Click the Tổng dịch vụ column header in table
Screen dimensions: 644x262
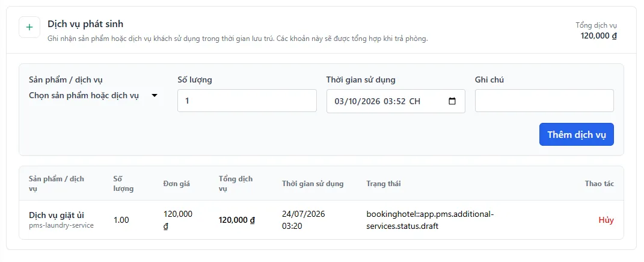tap(235, 184)
